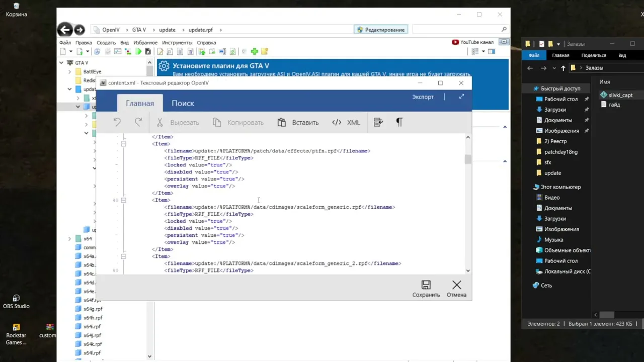Click the green plus icon in OpenIV toolbar

[x=255, y=51]
